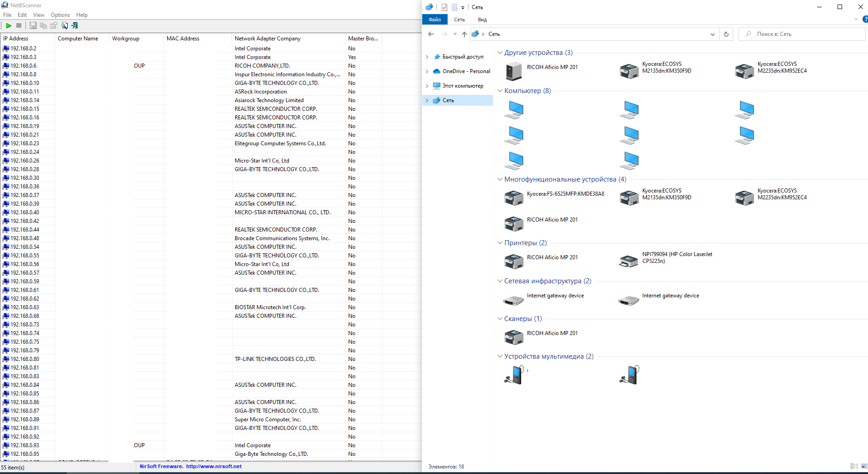Expand Быстрый доступ tree node arrow
Viewport: 868px width, 474px height.
click(427, 57)
